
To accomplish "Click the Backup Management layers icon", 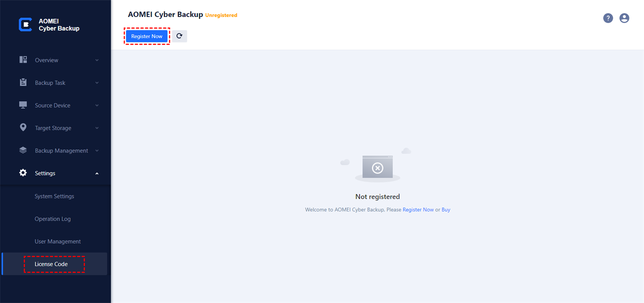I will (x=23, y=150).
